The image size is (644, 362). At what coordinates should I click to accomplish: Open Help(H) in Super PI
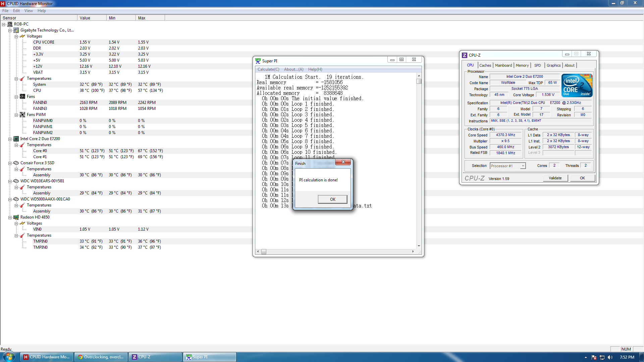[x=315, y=69]
